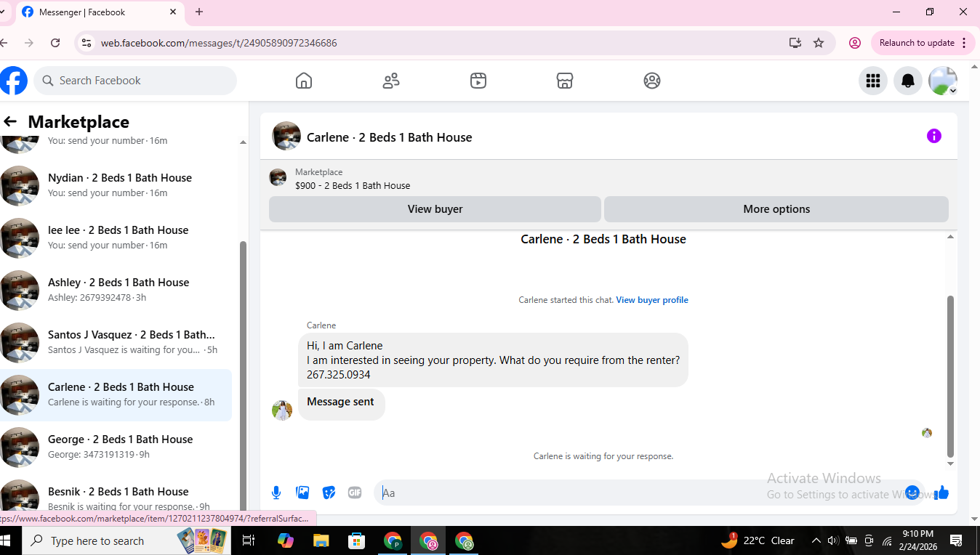Viewport: 980px width, 555px height.
Task: Open Chrome profile icon
Action: (855, 43)
